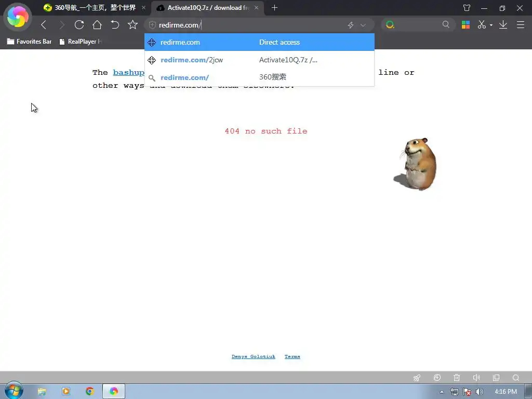532x399 pixels.
Task: Click the 360 browser taskbar button
Action: pyautogui.click(x=114, y=392)
